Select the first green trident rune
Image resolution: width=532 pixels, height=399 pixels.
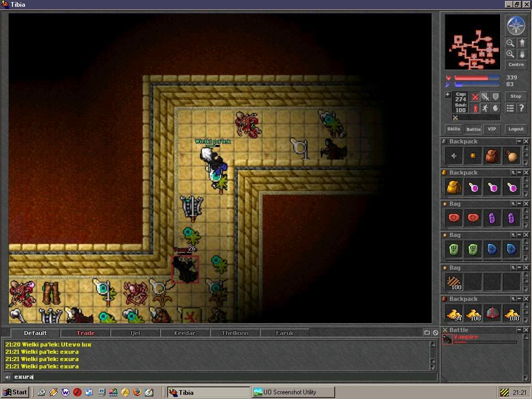coord(454,249)
